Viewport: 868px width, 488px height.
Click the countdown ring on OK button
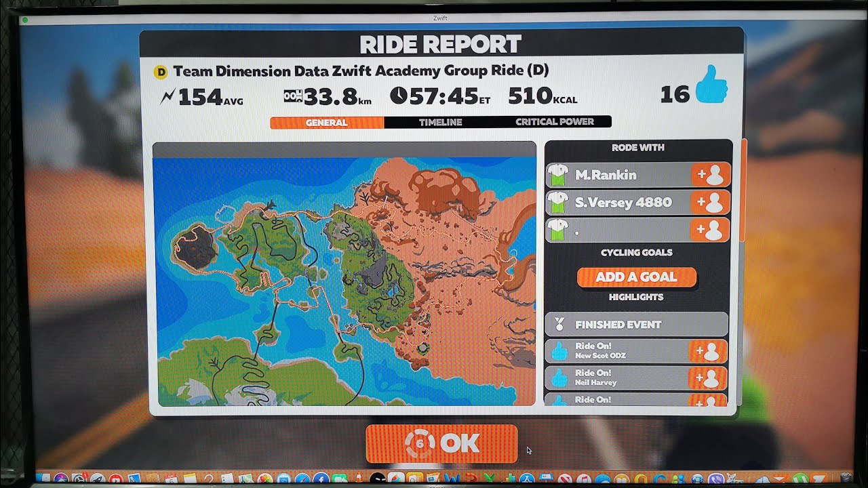point(420,443)
